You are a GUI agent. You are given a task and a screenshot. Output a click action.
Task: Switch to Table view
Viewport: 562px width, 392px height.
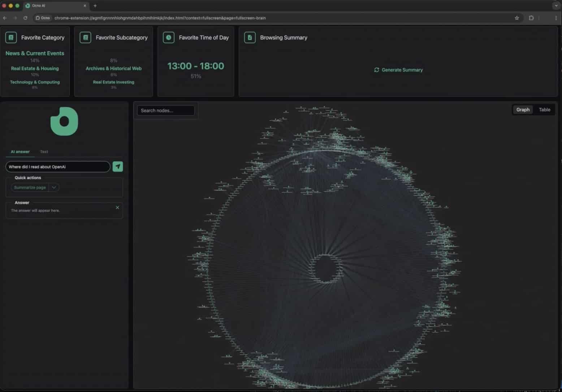click(544, 110)
